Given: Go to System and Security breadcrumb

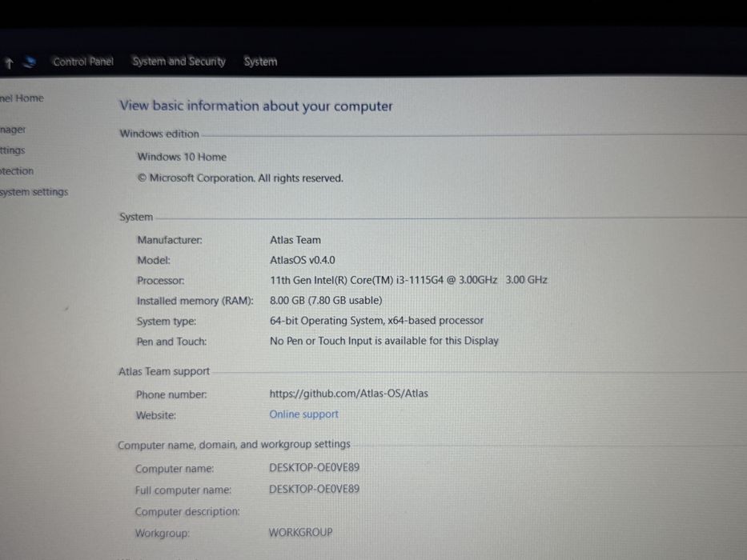Looking at the screenshot, I should pos(179,62).
